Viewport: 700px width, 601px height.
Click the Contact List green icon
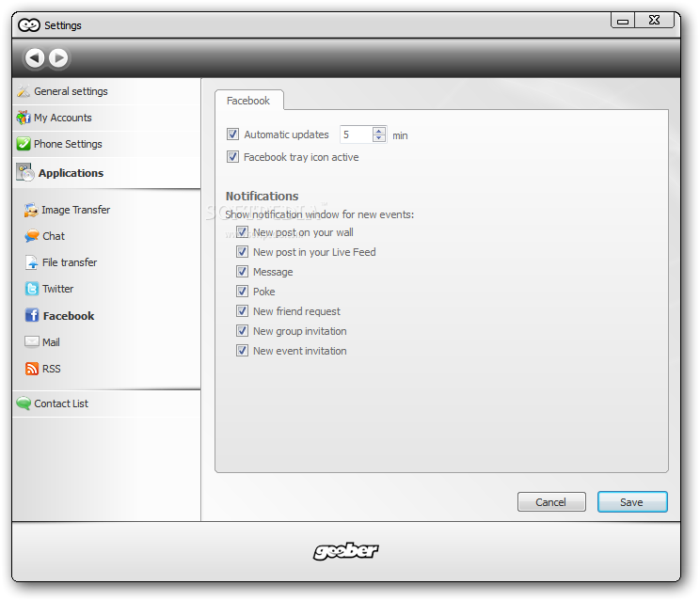(24, 403)
